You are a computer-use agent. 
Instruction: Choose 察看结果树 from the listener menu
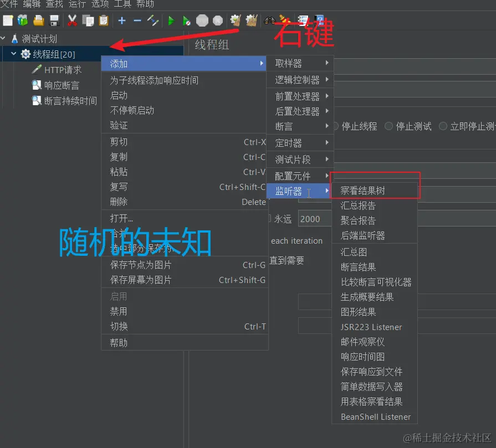(361, 189)
